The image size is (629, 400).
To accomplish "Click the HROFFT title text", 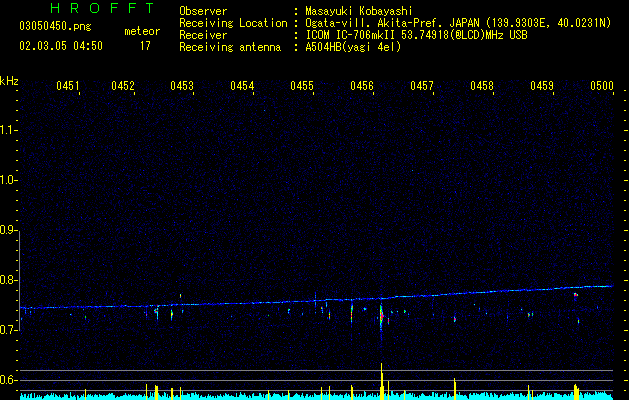I will click(x=103, y=8).
